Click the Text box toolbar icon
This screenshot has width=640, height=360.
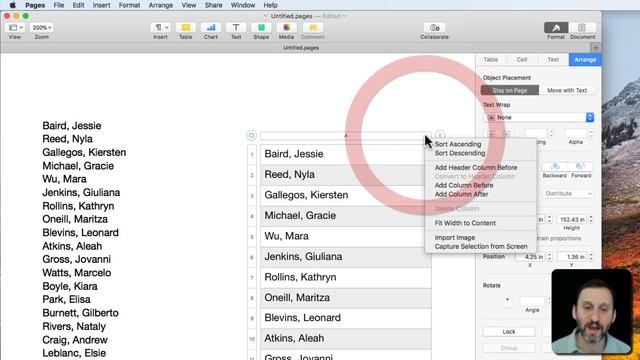[236, 27]
